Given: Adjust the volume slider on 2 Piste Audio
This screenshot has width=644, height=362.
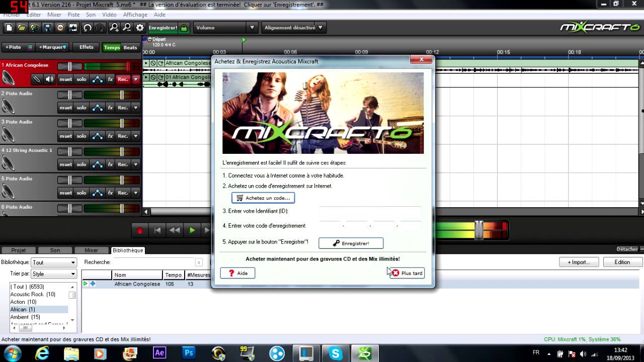Looking at the screenshot, I should [x=112, y=95].
